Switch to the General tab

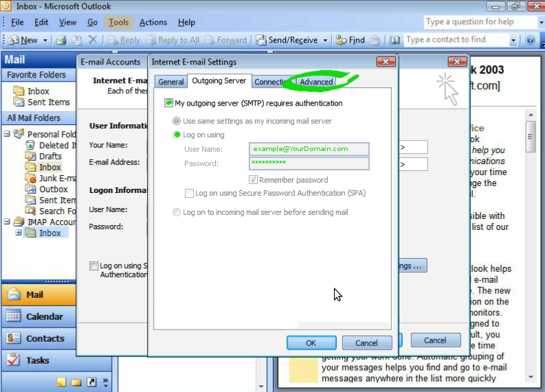point(171,82)
